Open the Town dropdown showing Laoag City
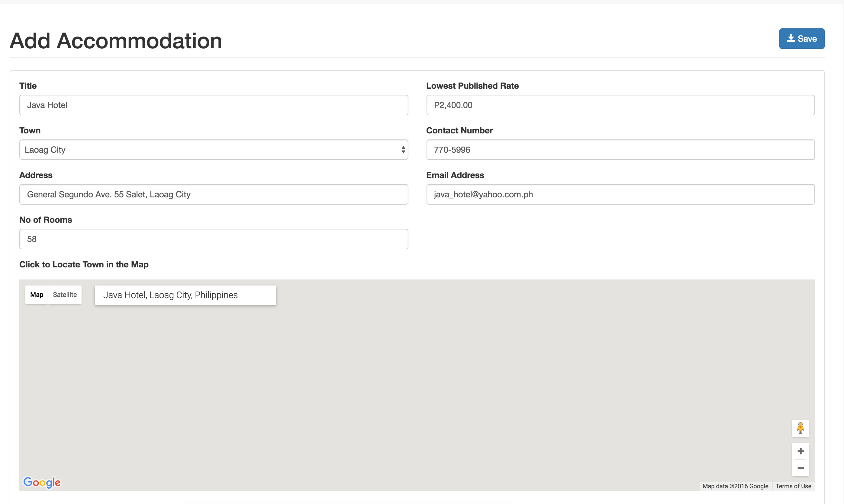This screenshot has height=504, width=844. pos(214,150)
